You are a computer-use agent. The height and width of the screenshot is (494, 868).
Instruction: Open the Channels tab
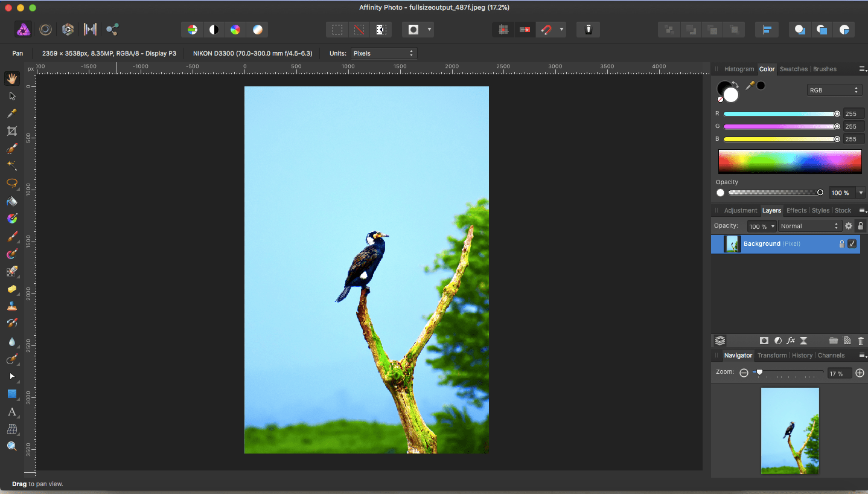(x=831, y=355)
